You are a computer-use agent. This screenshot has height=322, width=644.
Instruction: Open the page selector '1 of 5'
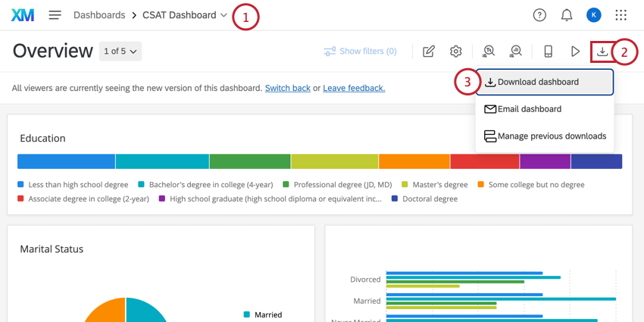coord(120,52)
